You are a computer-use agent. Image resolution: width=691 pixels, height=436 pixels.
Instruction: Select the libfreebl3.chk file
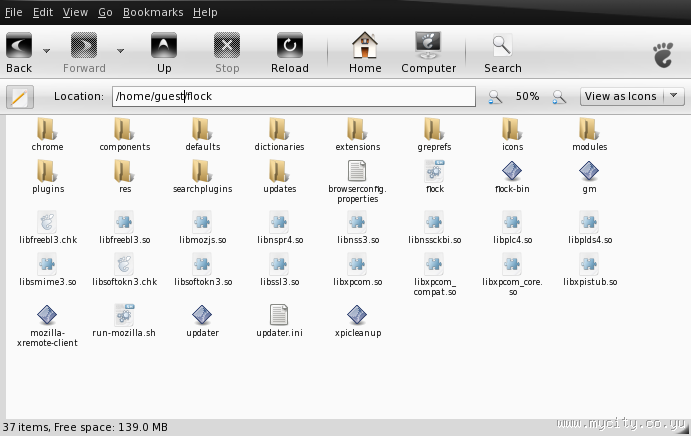coord(48,227)
